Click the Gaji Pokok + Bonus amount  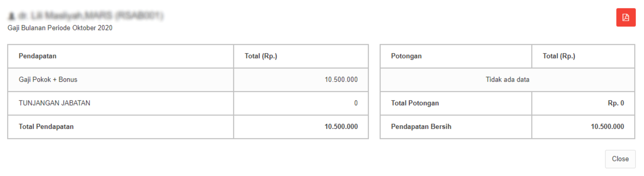click(x=341, y=79)
